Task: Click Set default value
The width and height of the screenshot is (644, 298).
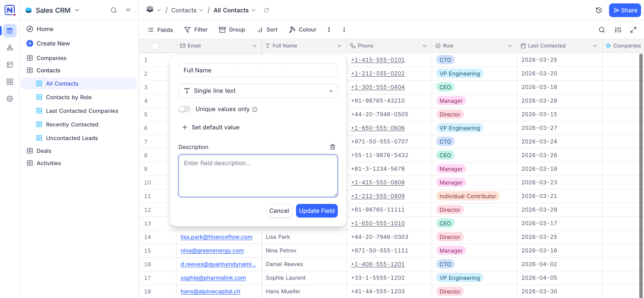Action: [211, 127]
